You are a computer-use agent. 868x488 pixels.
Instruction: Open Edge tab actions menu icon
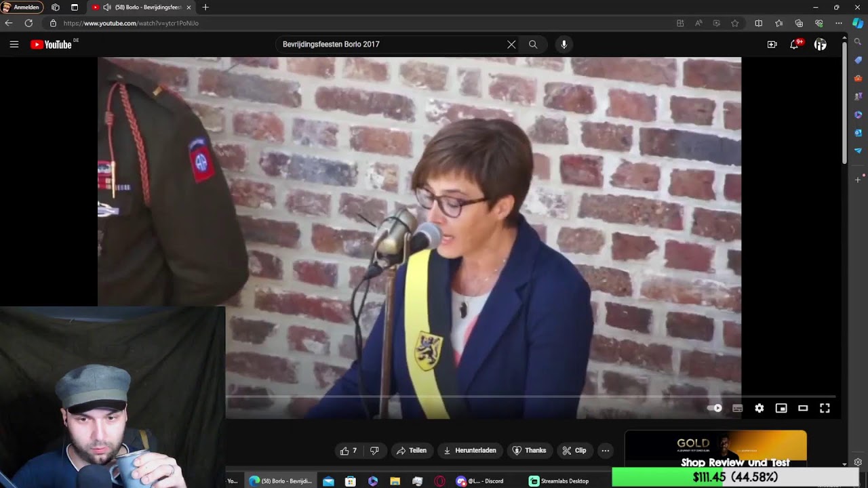[75, 7]
